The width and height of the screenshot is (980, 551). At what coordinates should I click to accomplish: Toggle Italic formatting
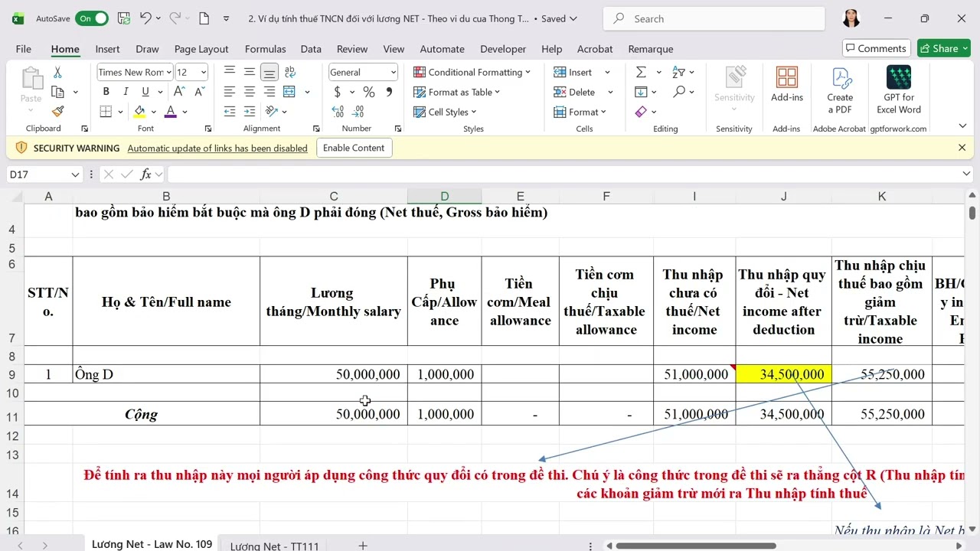[x=126, y=92]
